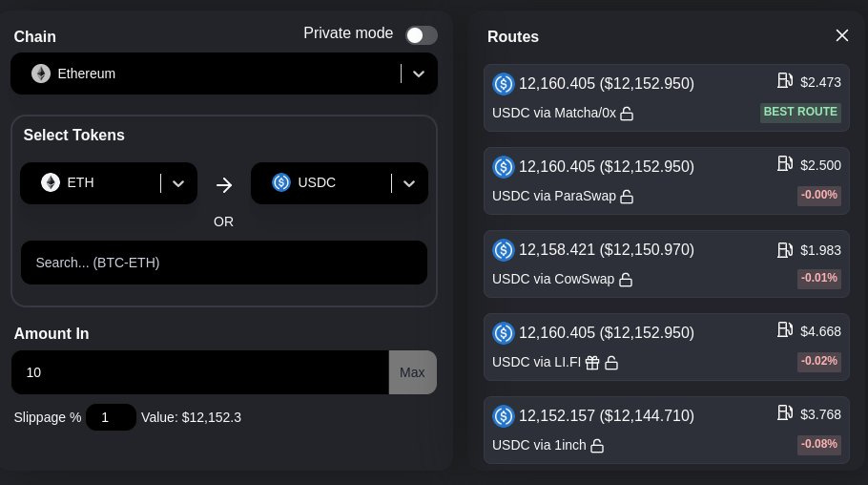
Task: Choose the LI.FI route
Action: 667,348
